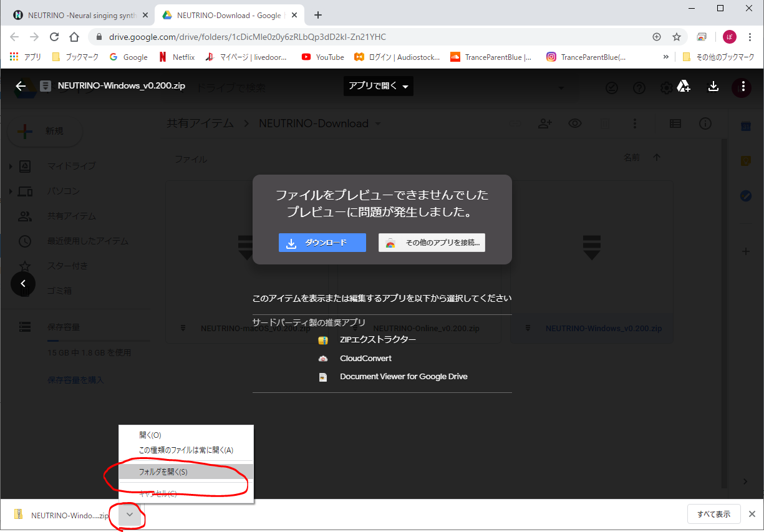This screenshot has height=532, width=764.
Task: Open the アプリ shortcut in the bookmarks bar
Action: pos(26,57)
